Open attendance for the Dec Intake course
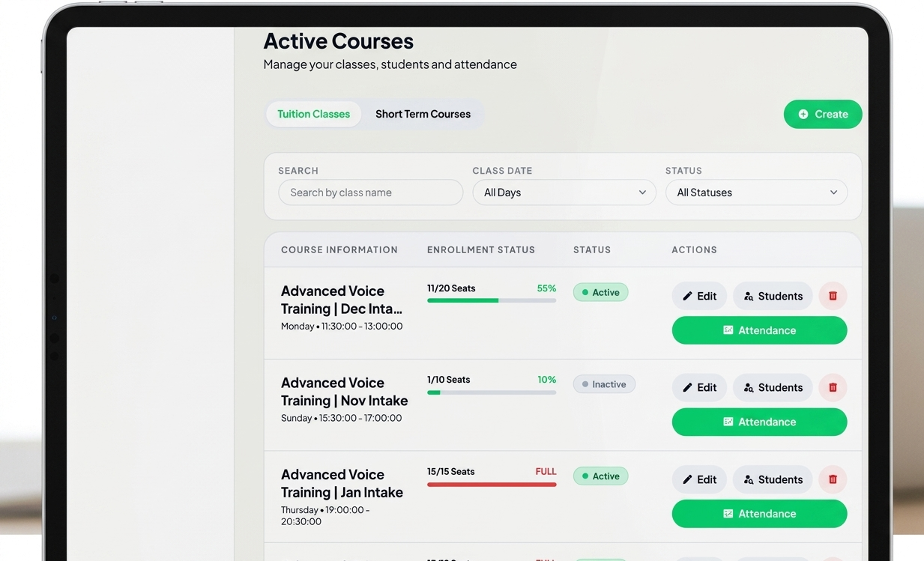The image size is (924, 561). [x=759, y=330]
